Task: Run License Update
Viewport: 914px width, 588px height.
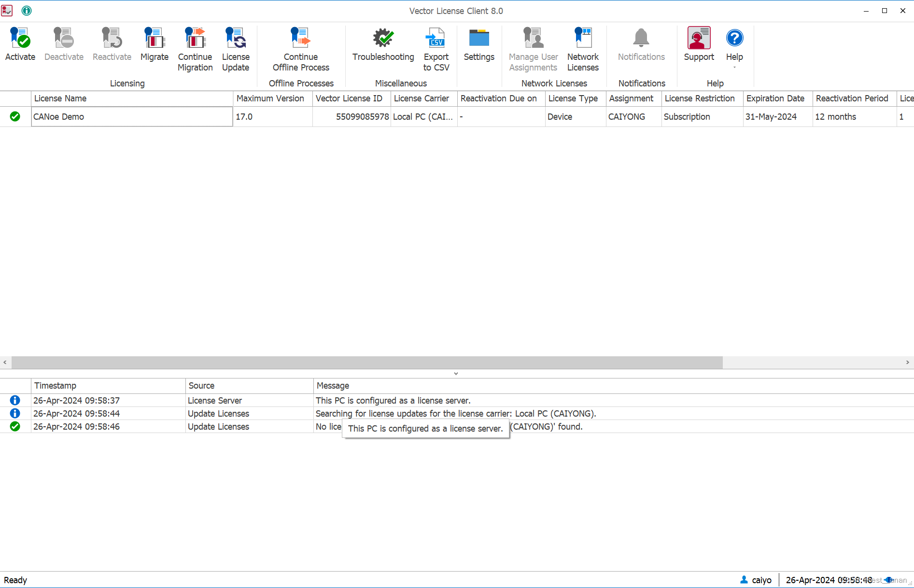Action: point(236,49)
